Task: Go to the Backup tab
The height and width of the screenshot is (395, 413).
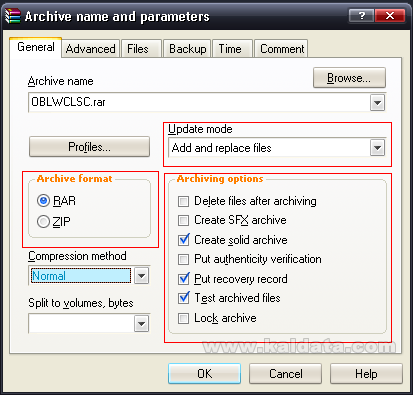Action: coord(187,49)
